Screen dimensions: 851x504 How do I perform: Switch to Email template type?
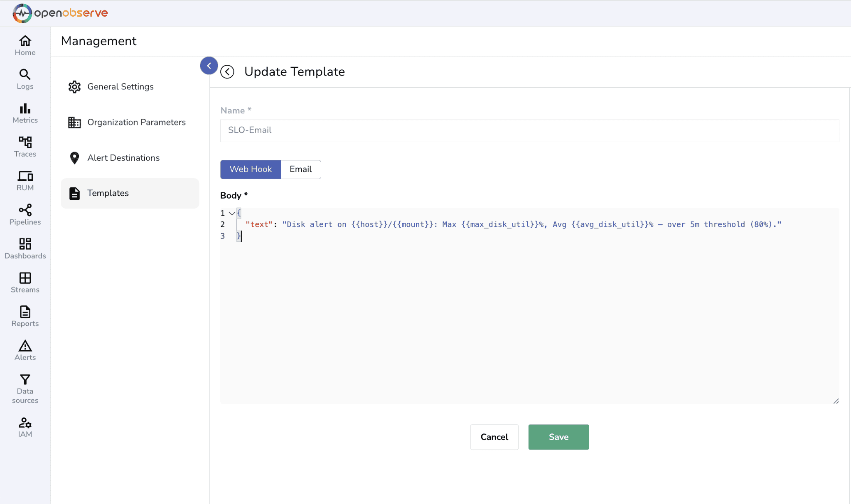301,169
